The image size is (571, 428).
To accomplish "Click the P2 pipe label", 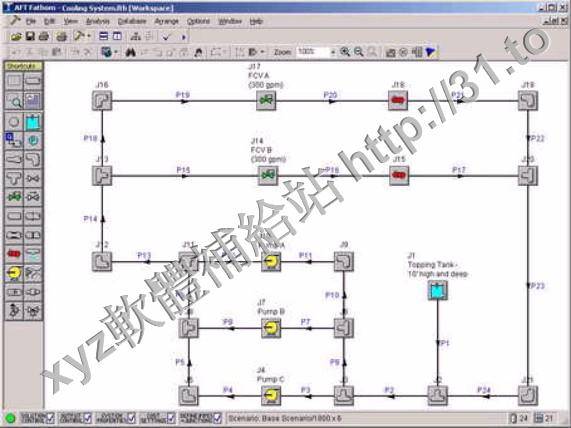I will coord(389,390).
